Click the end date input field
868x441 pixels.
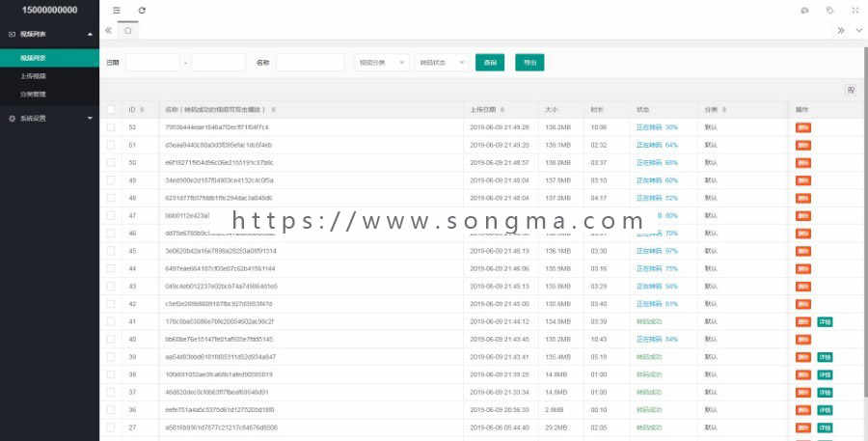tap(218, 63)
